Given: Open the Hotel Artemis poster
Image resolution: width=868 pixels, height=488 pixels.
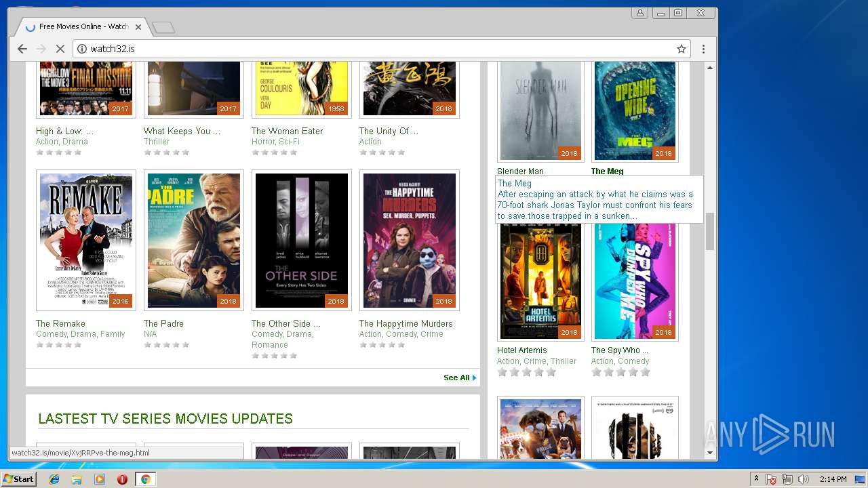Looking at the screenshot, I should click(540, 281).
